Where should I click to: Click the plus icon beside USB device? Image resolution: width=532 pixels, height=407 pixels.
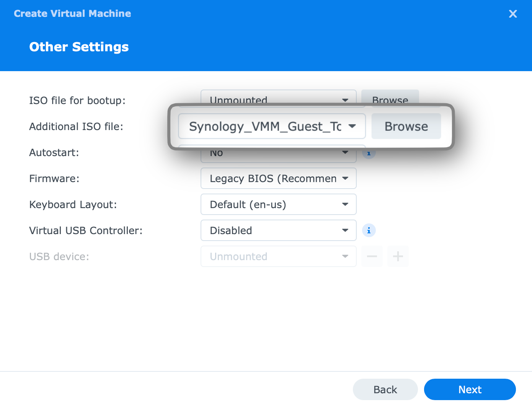[x=398, y=256]
